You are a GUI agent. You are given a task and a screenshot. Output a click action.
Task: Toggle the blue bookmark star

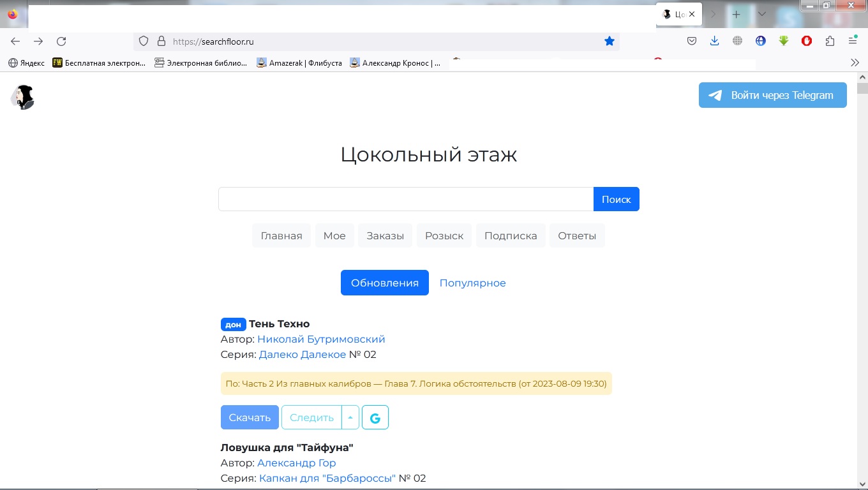[610, 41]
